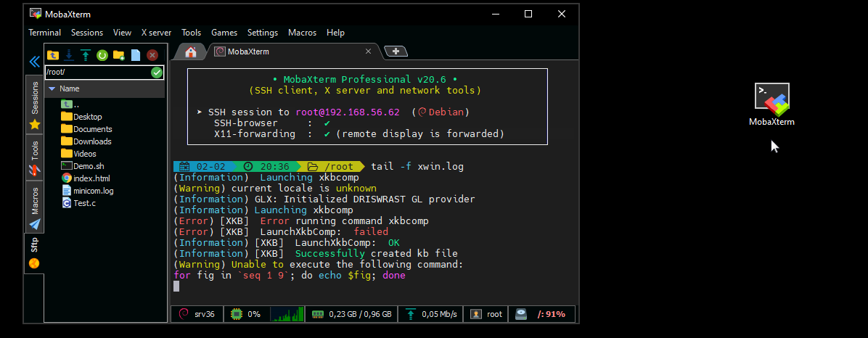Open the MobaXterm desktop shortcut

point(771,104)
